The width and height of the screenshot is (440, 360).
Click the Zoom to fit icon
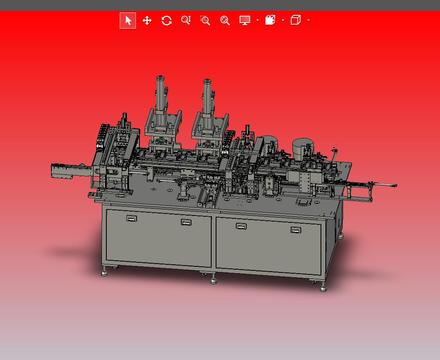click(225, 21)
